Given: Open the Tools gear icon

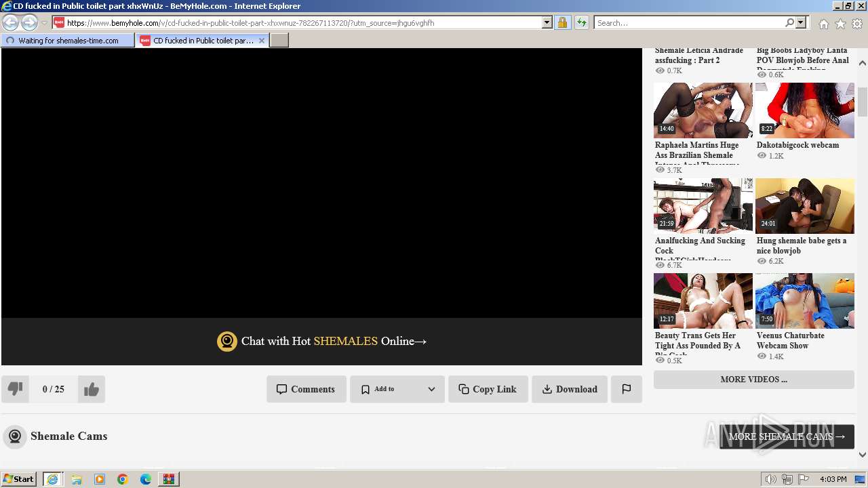Looking at the screenshot, I should [x=857, y=24].
